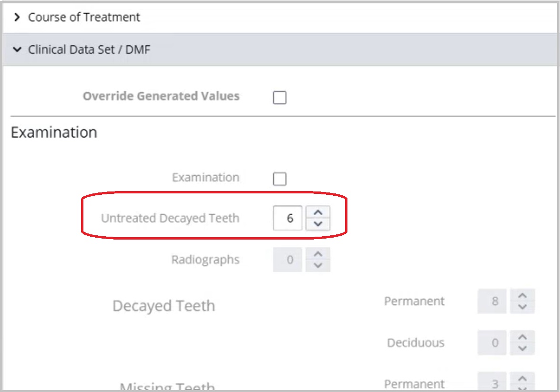Increase Decayed Teeth Deciduous with up arrow

tap(522, 337)
